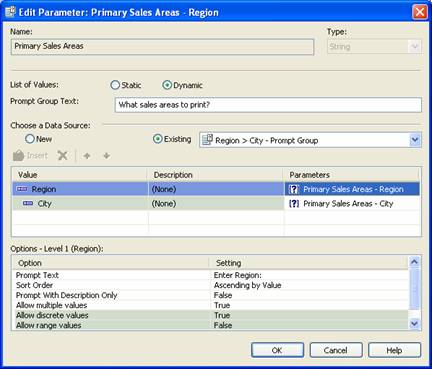Click the Cancel button
432x369 pixels.
tap(336, 350)
